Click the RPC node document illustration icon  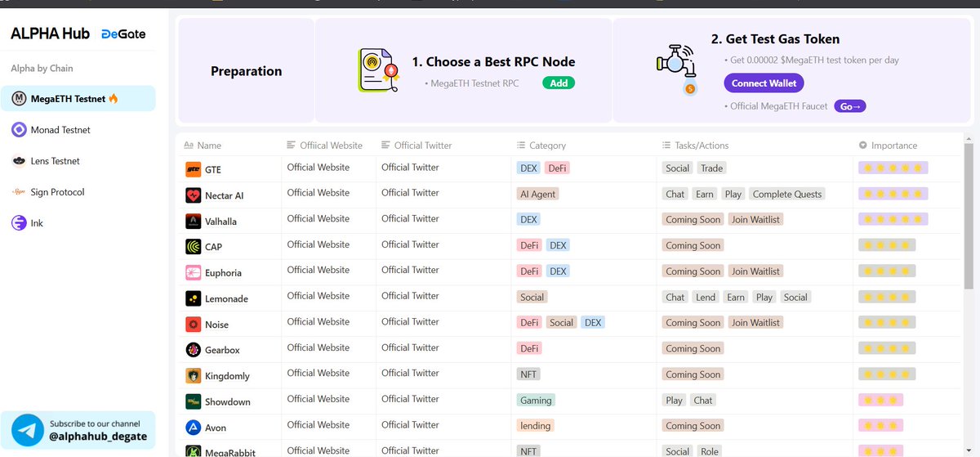click(x=377, y=69)
